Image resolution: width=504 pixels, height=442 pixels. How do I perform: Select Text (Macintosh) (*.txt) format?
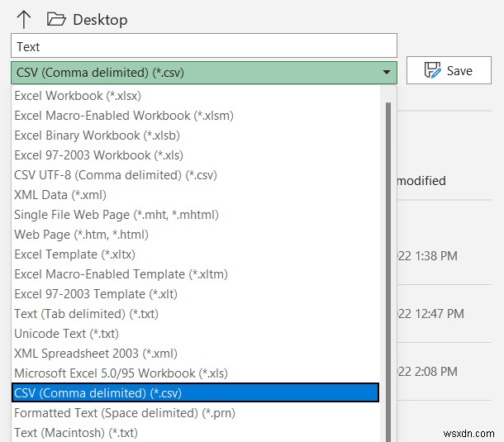196,433
